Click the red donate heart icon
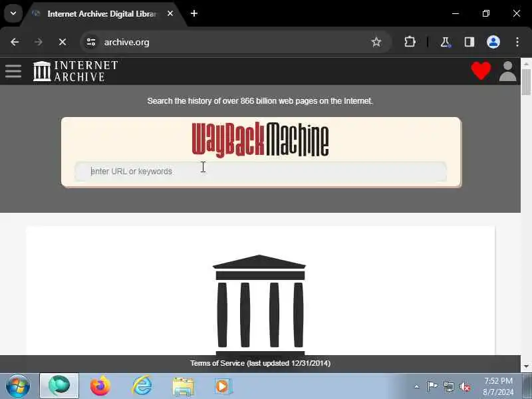Viewport: 532px width, 399px height. (481, 70)
